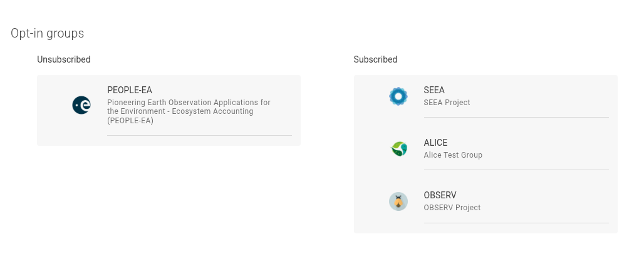
Task: Click the divider line under Alice Test Group
Action: point(516,170)
